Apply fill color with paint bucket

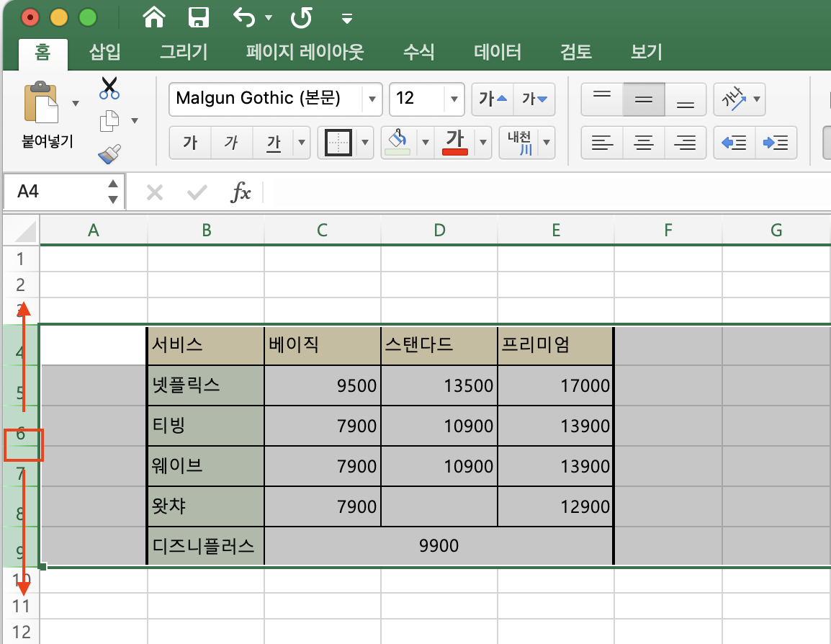coord(398,143)
